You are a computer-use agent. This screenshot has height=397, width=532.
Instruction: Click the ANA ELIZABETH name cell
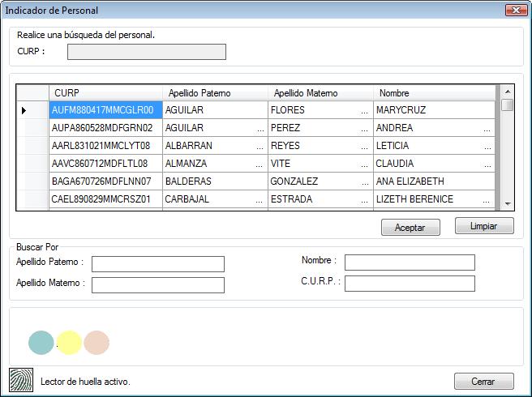(435, 181)
